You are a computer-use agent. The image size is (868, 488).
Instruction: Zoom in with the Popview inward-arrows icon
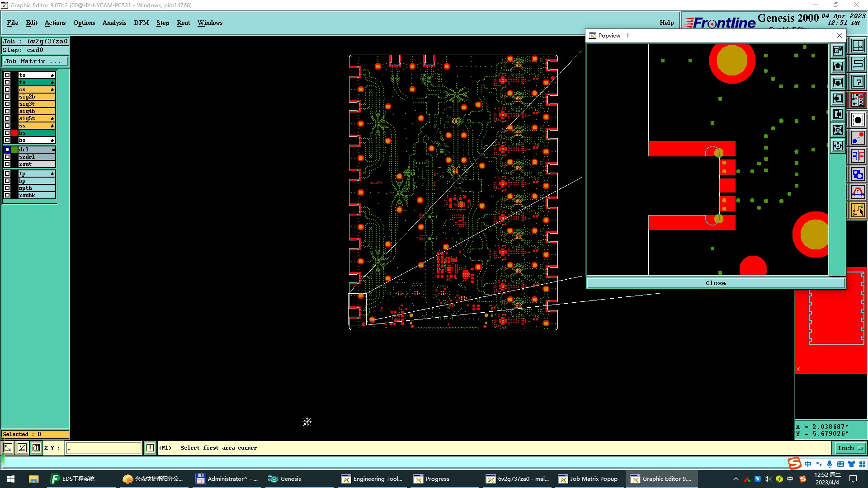[x=838, y=130]
